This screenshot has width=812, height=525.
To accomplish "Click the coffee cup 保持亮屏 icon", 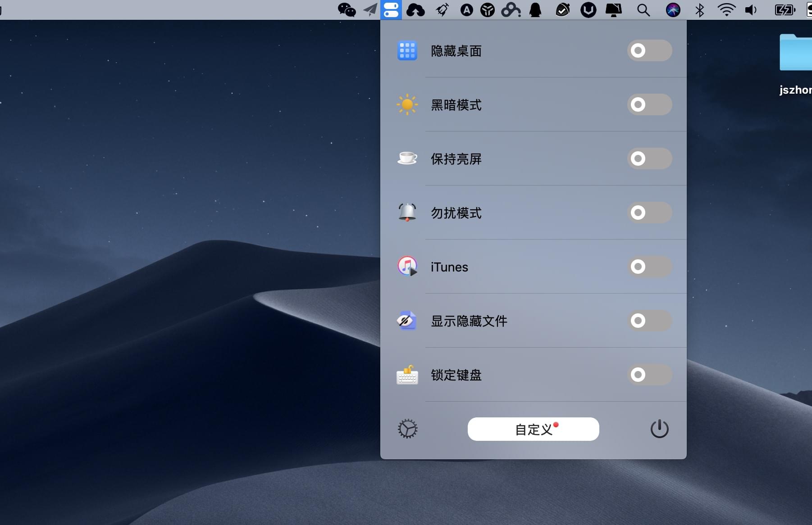I will (407, 158).
